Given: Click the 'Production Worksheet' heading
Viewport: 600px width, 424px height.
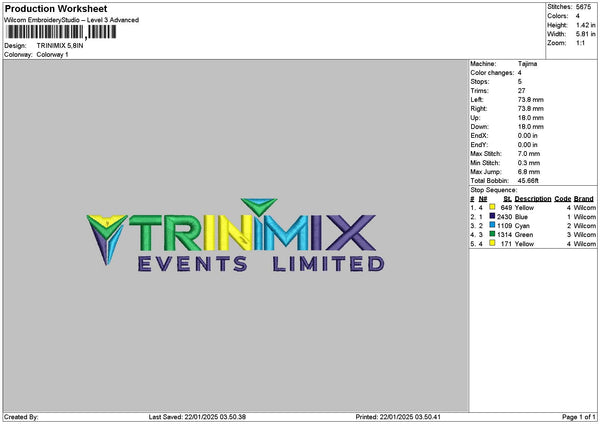Looking at the screenshot, I should pyautogui.click(x=56, y=8).
